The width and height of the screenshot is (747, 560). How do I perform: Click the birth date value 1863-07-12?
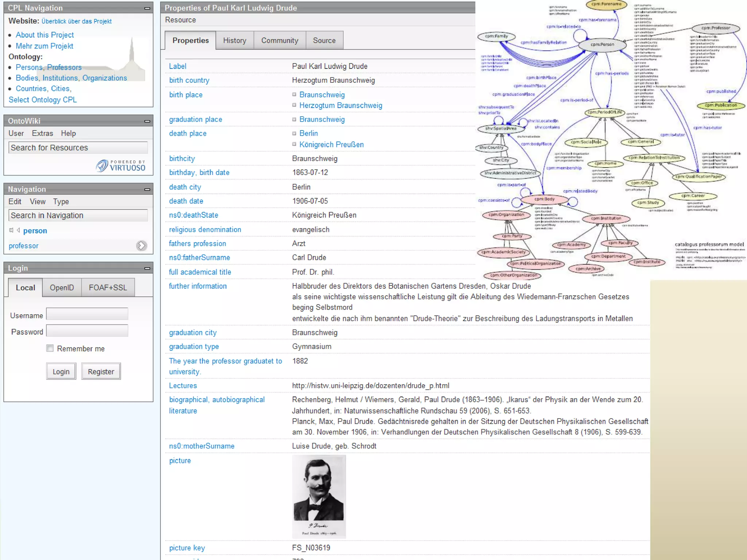310,172
